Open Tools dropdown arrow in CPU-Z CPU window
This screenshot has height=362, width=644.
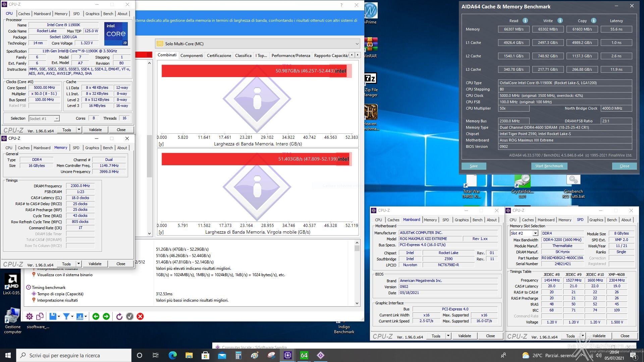[x=79, y=130]
